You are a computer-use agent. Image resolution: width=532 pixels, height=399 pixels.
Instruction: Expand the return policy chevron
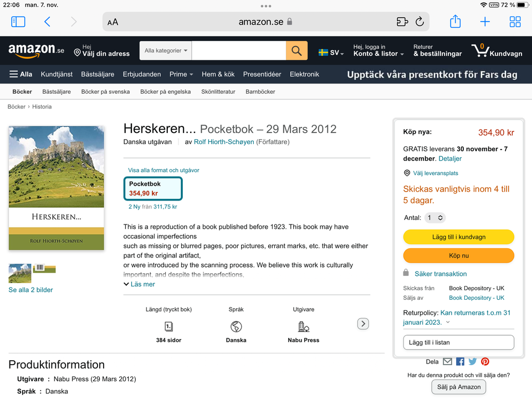448,322
